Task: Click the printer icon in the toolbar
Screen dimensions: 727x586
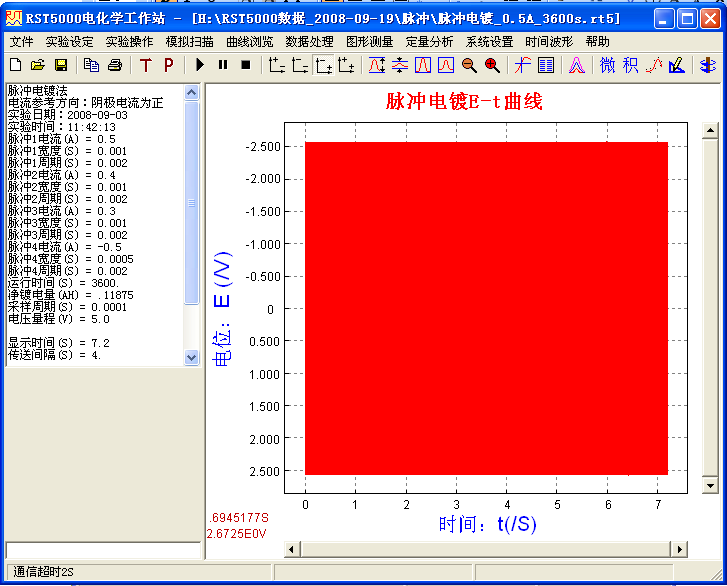Action: (x=114, y=65)
